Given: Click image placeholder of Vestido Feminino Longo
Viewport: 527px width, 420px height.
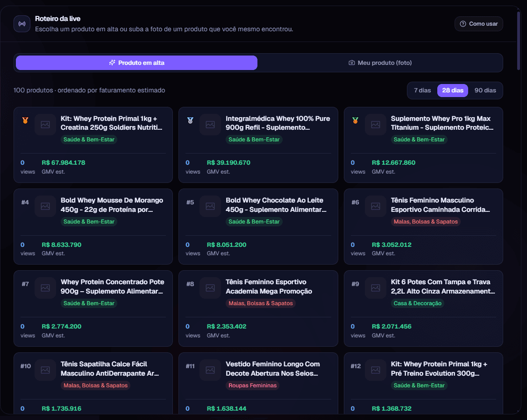Looking at the screenshot, I should click(x=210, y=370).
